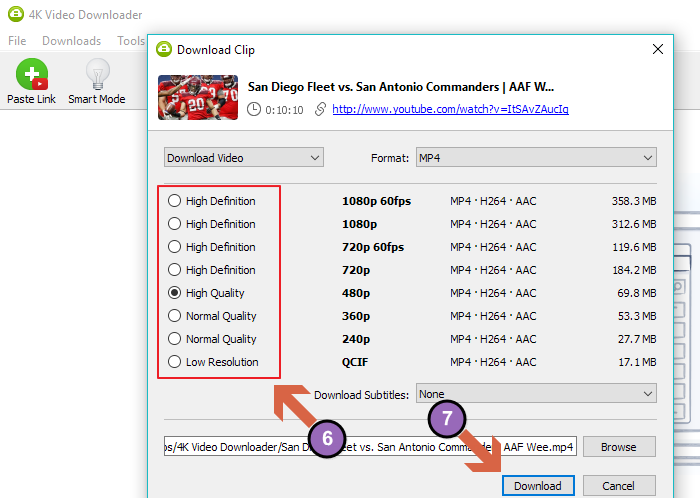Select 360p Normal Quality option
Image resolution: width=700 pixels, height=498 pixels.
tap(175, 316)
